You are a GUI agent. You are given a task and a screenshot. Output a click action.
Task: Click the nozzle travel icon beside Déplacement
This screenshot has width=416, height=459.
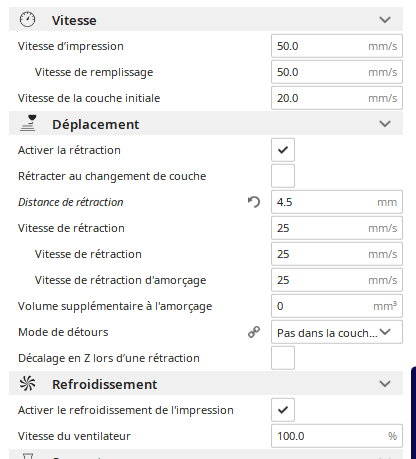28,123
